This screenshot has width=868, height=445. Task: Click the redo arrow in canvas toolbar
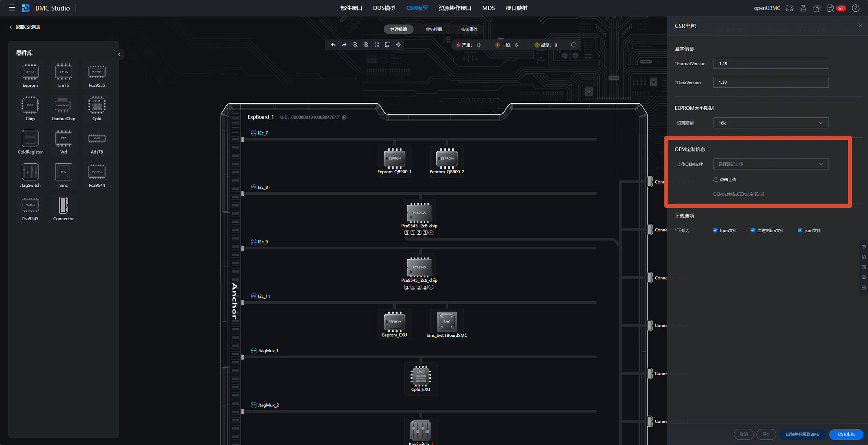[344, 45]
